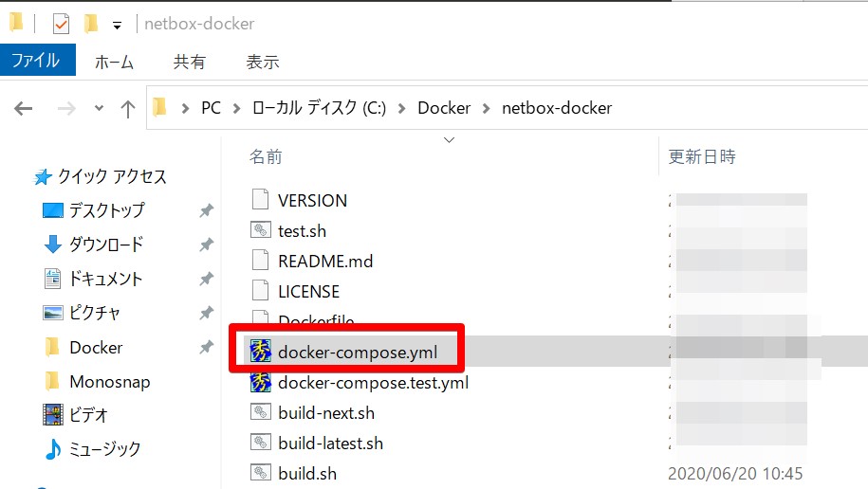Select the README.md file
The width and height of the screenshot is (868, 489).
(x=312, y=261)
